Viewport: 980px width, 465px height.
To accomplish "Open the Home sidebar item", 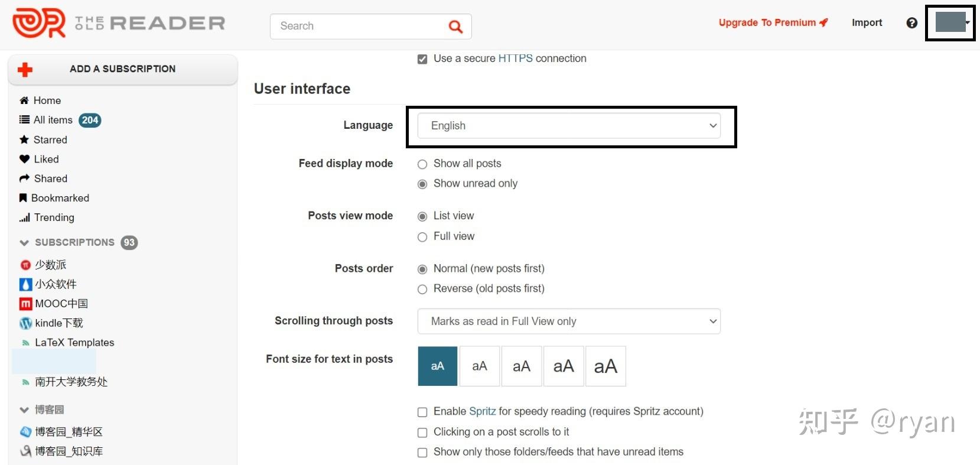I will 47,100.
